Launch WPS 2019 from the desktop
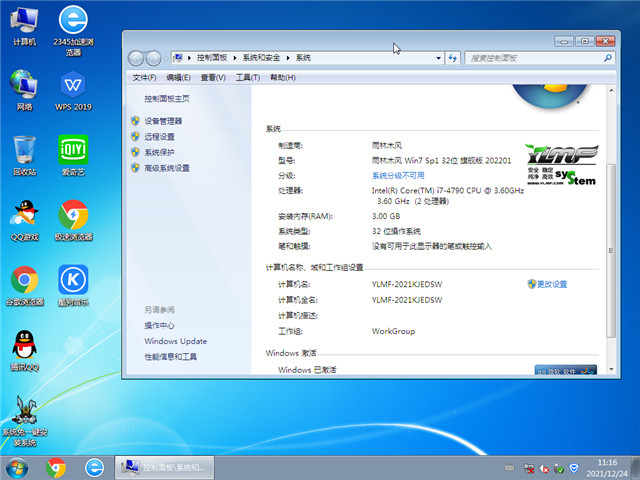The height and width of the screenshot is (480, 640). [73, 91]
